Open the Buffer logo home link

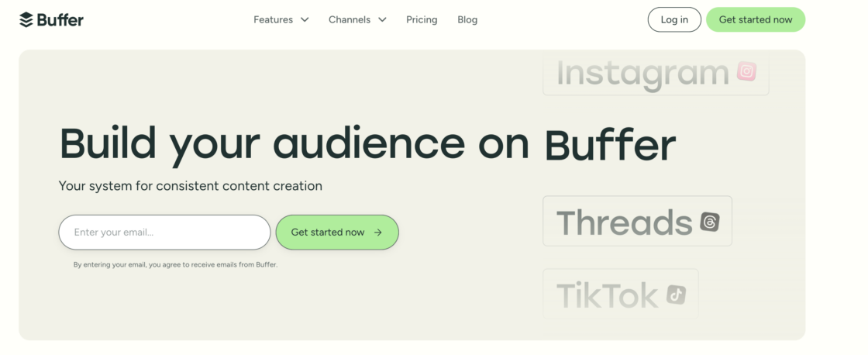(51, 20)
